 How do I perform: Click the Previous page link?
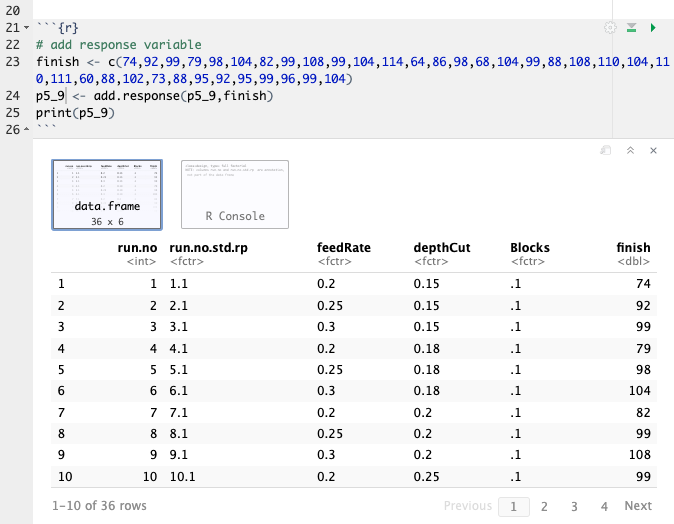coord(468,506)
